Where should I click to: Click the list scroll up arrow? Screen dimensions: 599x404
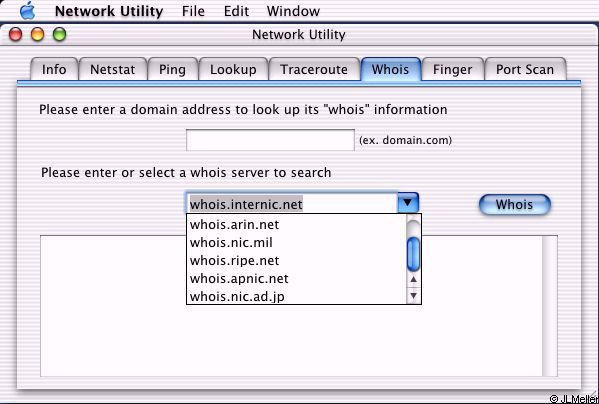(x=413, y=280)
